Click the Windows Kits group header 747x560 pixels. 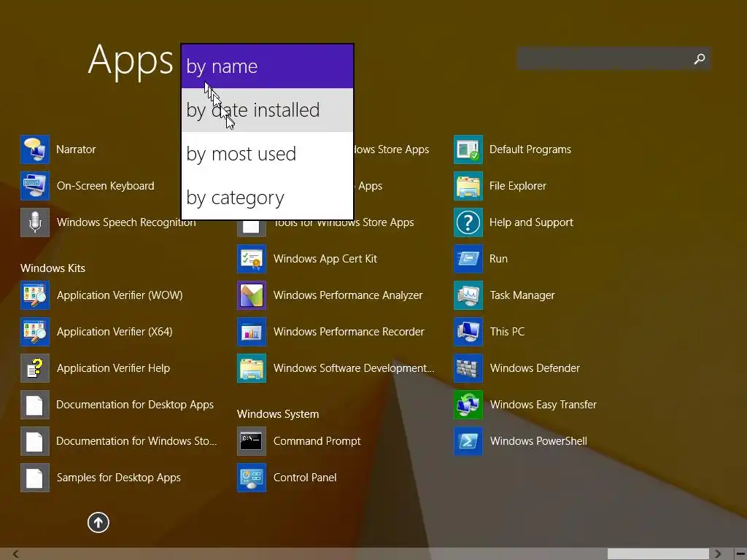(53, 268)
